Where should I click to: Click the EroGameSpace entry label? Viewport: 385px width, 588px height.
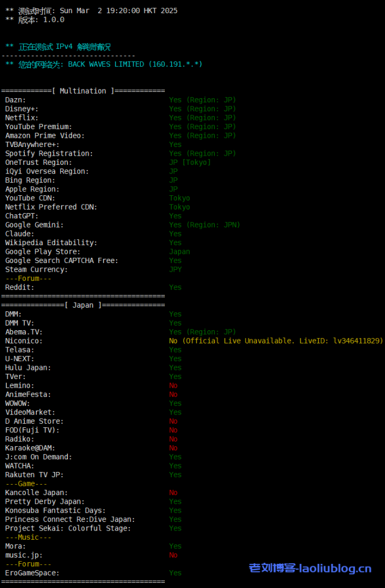[x=32, y=572]
